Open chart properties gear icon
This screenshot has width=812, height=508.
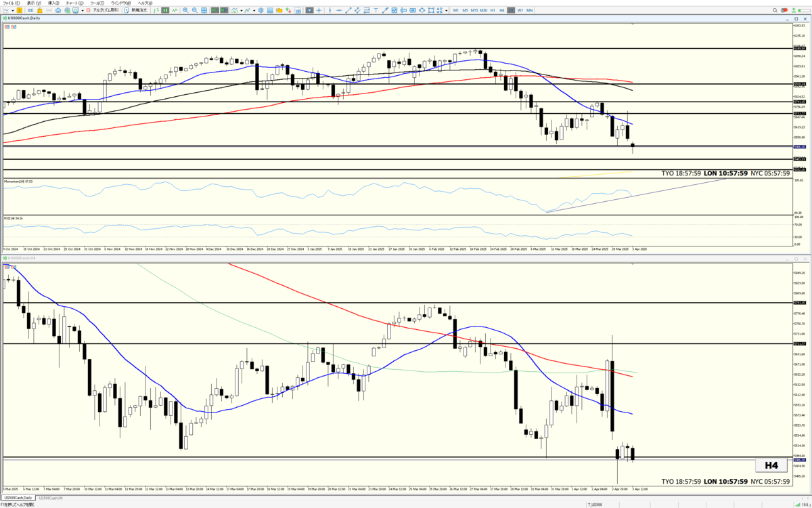(x=261, y=10)
